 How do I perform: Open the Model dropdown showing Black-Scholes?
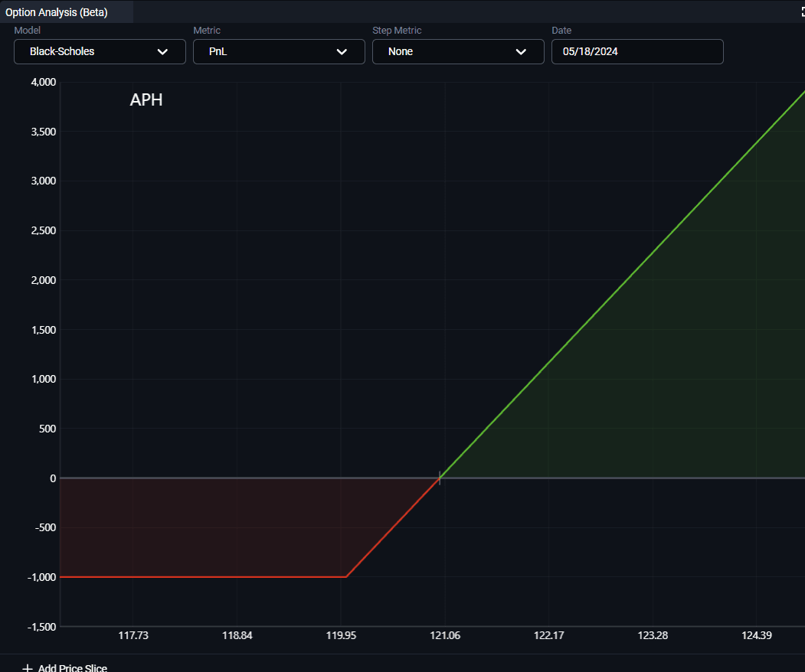tap(100, 52)
